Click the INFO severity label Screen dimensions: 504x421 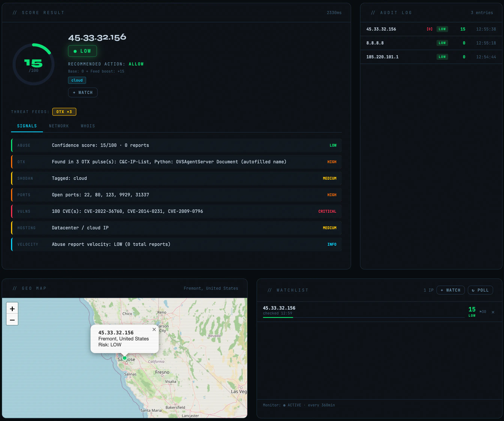pyautogui.click(x=332, y=244)
